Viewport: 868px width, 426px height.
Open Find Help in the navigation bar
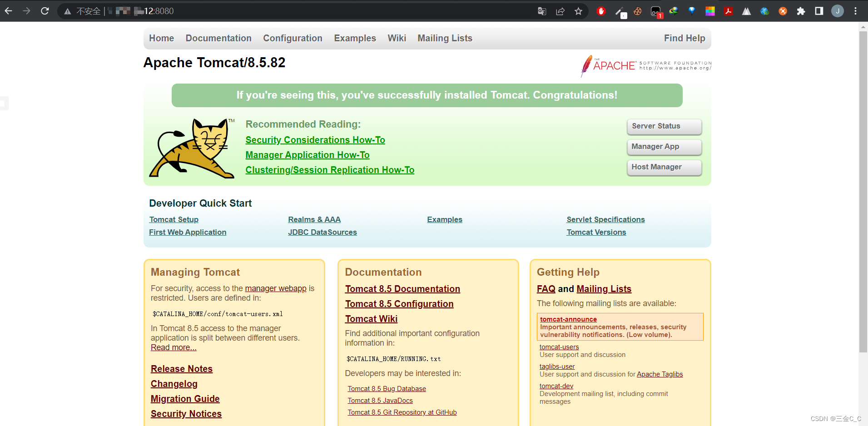684,38
